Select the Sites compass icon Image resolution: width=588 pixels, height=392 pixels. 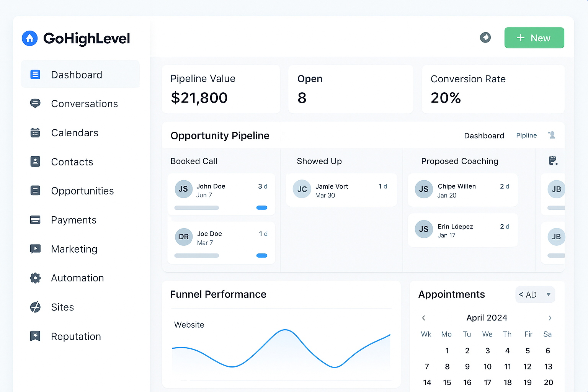point(35,307)
